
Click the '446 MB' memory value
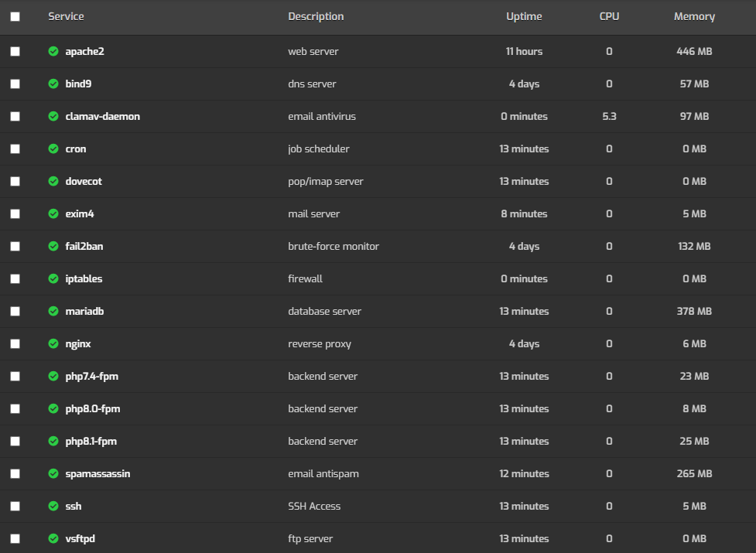pos(694,52)
